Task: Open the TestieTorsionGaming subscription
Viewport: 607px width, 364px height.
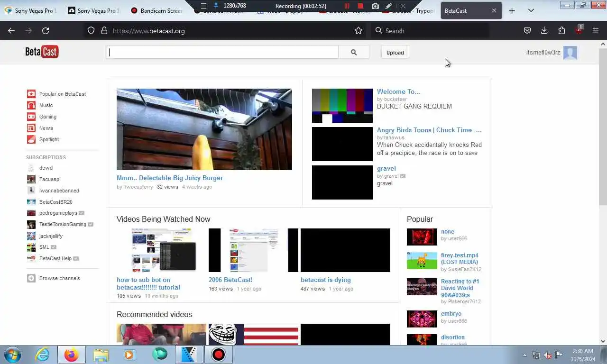Action: (x=63, y=224)
